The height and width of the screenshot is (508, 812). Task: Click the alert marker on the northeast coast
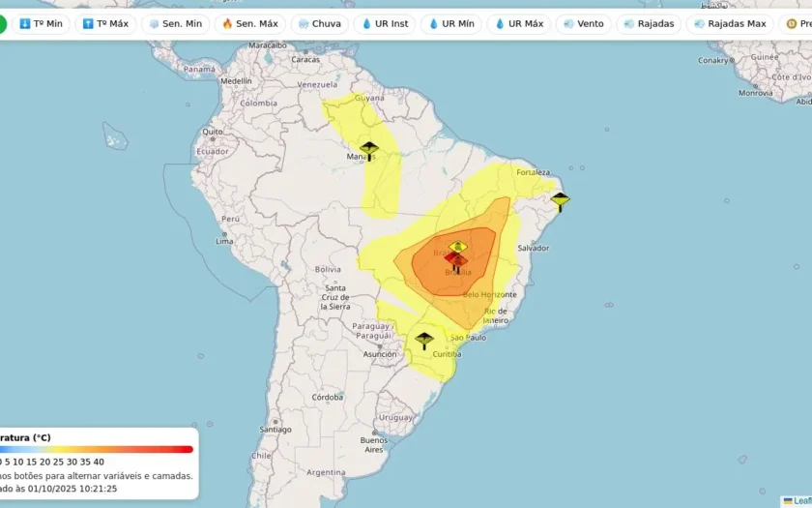561,201
